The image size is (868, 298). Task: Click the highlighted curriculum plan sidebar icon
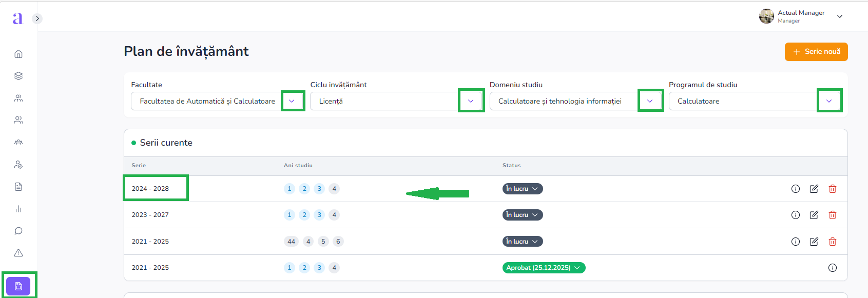click(x=18, y=286)
